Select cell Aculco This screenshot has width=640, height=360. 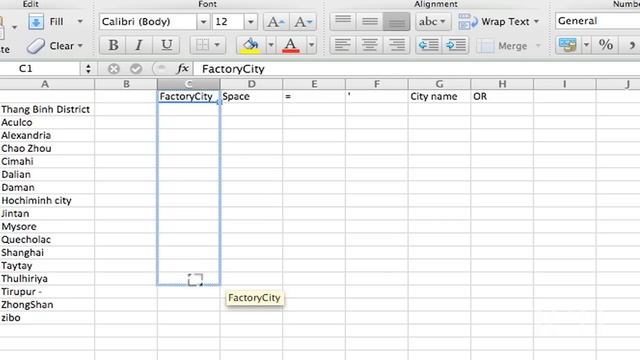(x=47, y=122)
